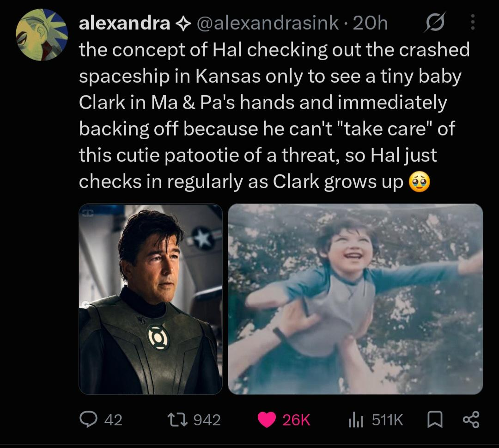Image resolution: width=499 pixels, height=448 pixels.
Task: Click the display name alexandra
Action: click(x=124, y=23)
